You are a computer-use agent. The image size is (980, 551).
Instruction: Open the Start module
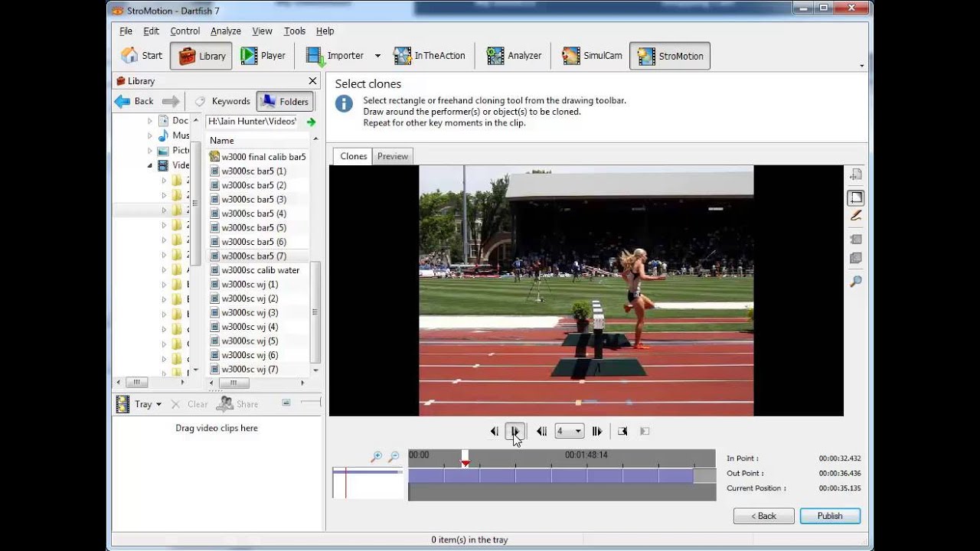coord(142,56)
